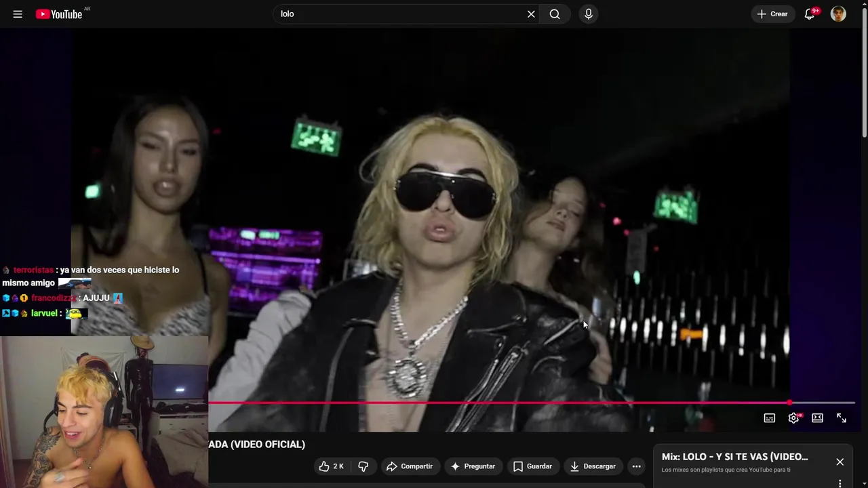
Task: Start voice search with the microphone
Action: (589, 14)
